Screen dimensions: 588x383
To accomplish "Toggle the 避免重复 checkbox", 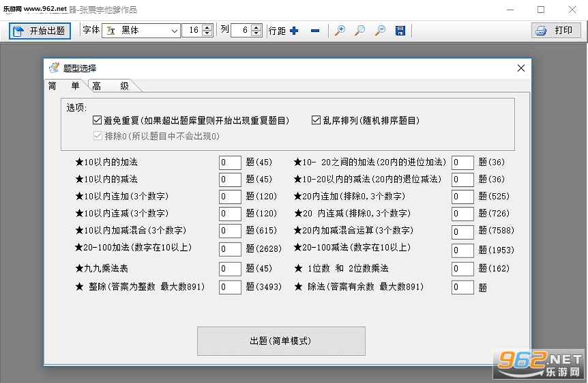I will [97, 120].
